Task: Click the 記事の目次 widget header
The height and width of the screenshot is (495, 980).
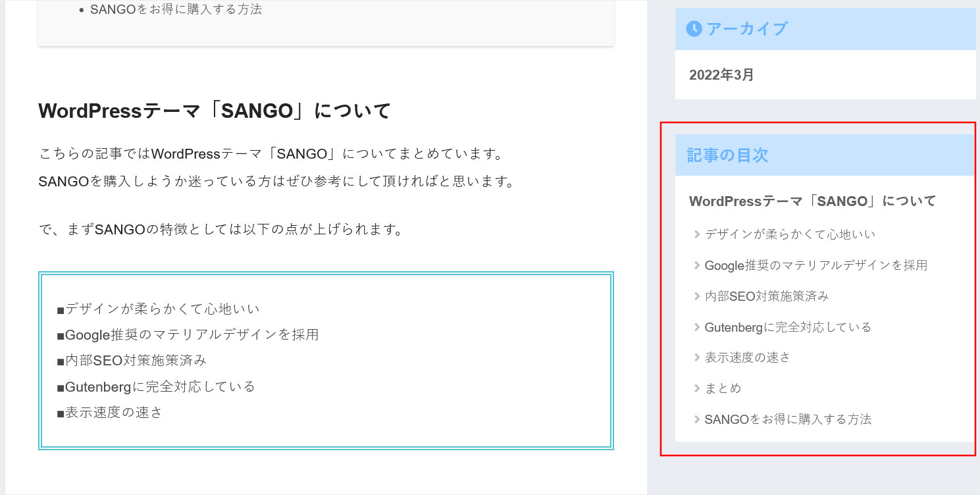Action: tap(727, 155)
